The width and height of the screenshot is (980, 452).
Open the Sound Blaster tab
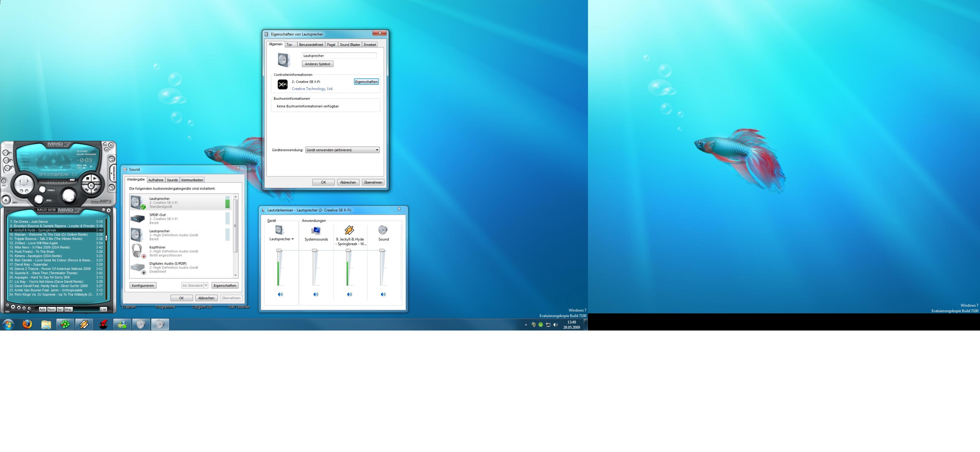tap(350, 44)
